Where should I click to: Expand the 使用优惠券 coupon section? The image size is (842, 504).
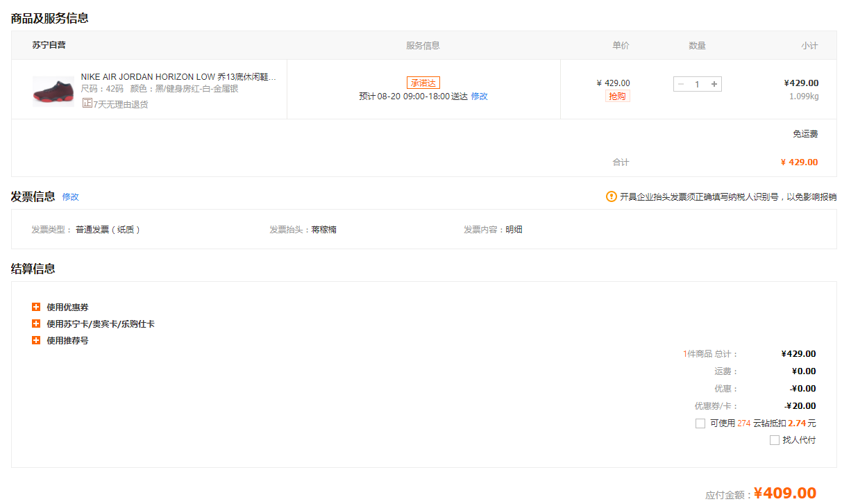[36, 307]
